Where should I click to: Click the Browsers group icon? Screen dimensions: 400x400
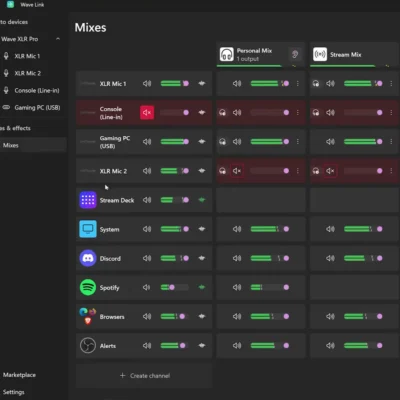(x=88, y=316)
